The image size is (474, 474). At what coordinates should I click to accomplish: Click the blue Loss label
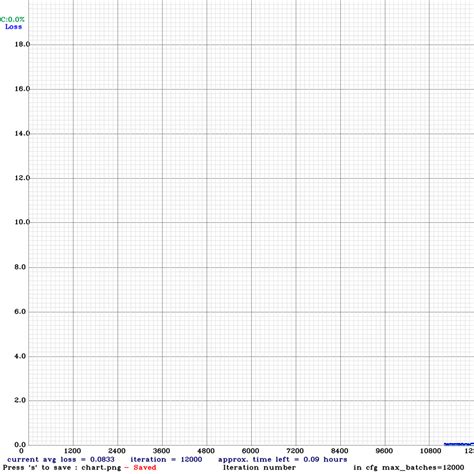(x=14, y=27)
